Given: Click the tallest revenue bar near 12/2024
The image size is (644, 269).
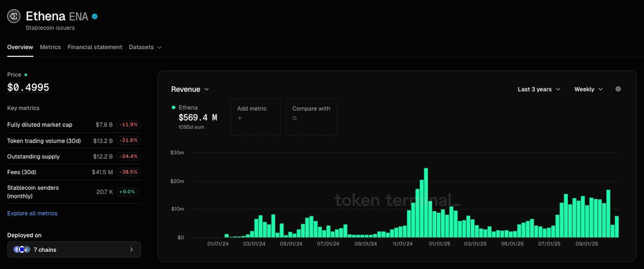Looking at the screenshot, I should [x=426, y=203].
